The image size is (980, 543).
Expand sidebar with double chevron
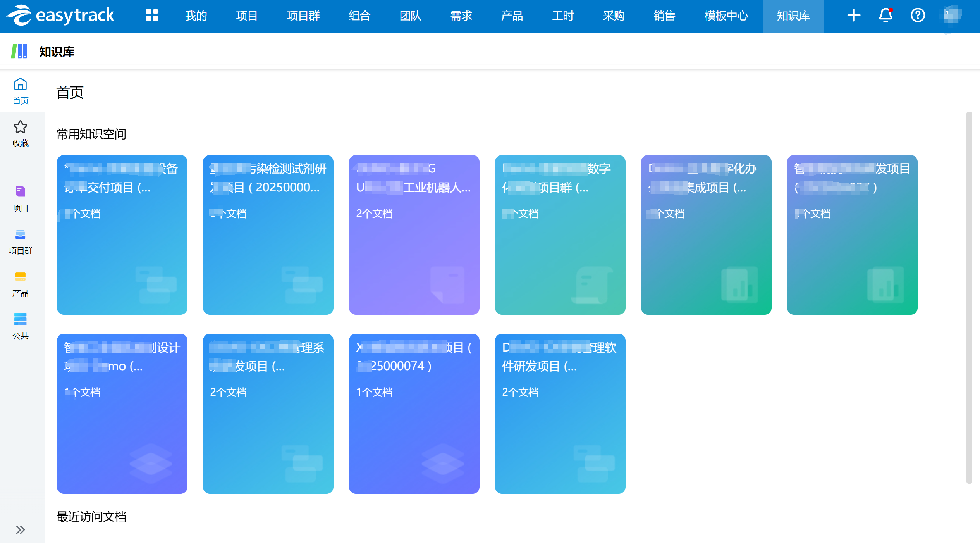point(21,529)
